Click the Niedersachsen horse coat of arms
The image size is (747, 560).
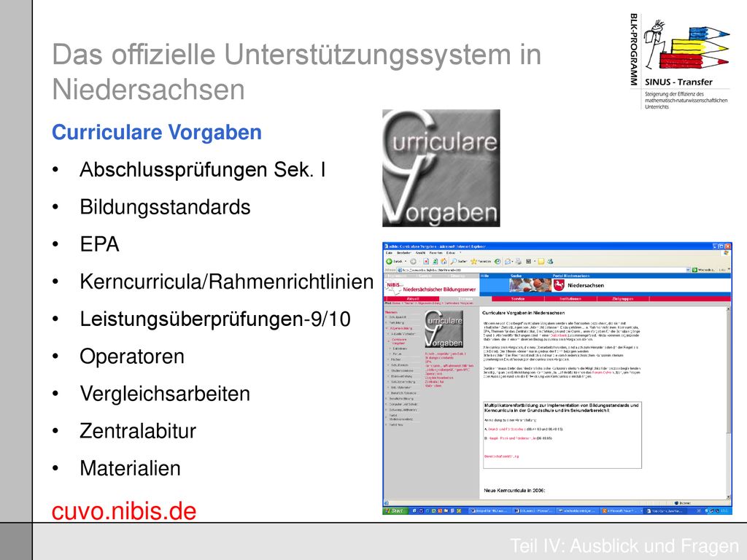click(x=558, y=285)
